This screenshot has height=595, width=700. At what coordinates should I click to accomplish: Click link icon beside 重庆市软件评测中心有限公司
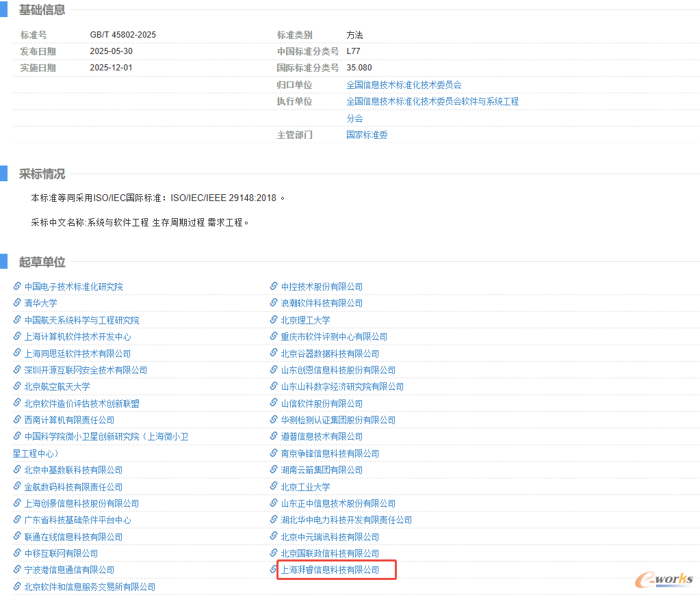[274, 336]
